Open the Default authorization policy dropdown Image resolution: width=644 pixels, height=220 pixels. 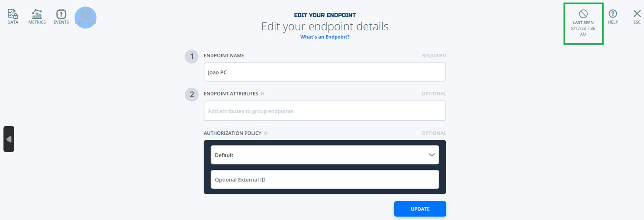[x=325, y=155]
